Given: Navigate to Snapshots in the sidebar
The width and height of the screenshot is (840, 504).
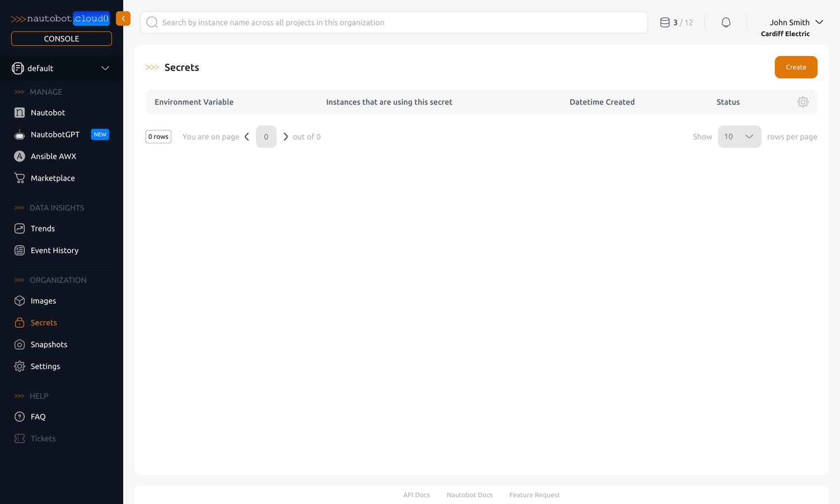Looking at the screenshot, I should (49, 344).
